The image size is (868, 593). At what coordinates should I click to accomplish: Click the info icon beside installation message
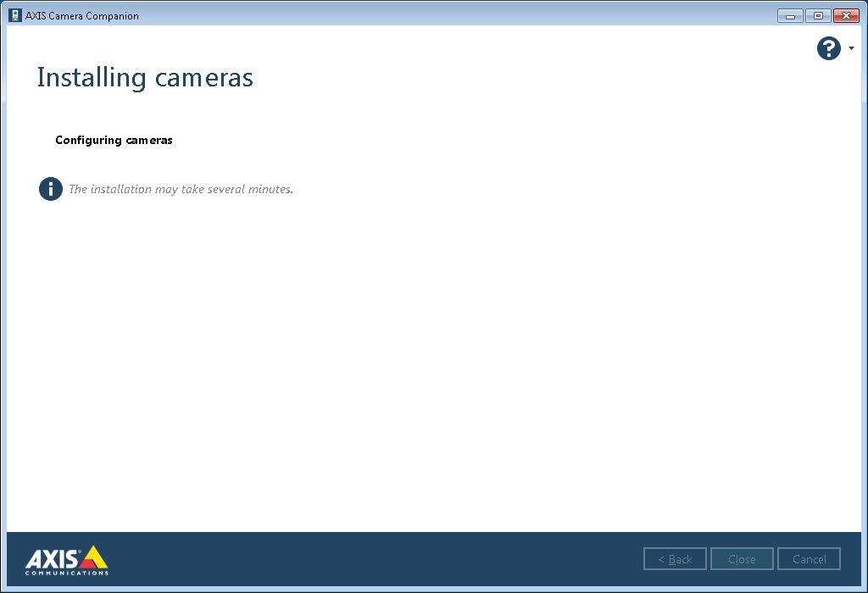[x=50, y=189]
